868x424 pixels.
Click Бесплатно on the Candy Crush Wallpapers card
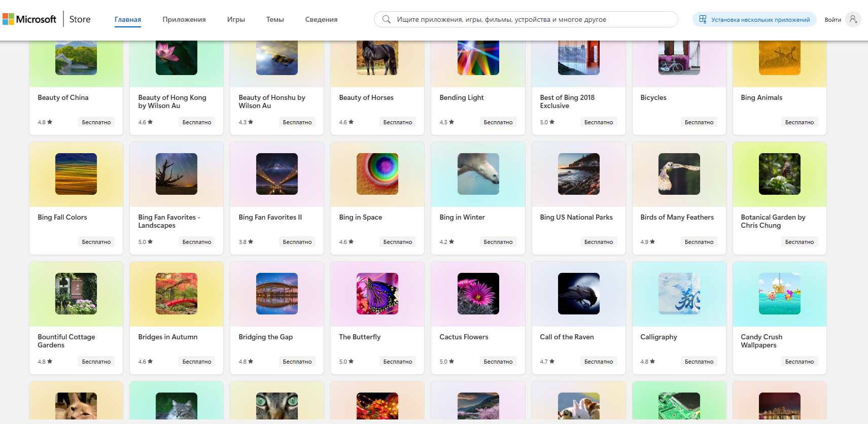pyautogui.click(x=800, y=362)
